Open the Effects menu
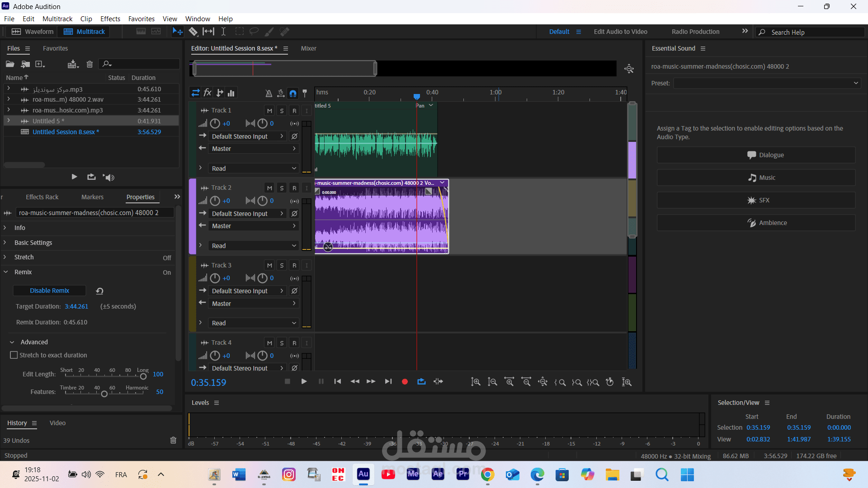Image resolution: width=868 pixels, height=488 pixels. (110, 19)
